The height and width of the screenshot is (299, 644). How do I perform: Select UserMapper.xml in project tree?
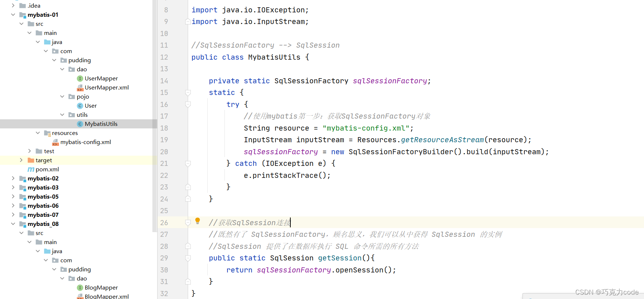pos(107,88)
